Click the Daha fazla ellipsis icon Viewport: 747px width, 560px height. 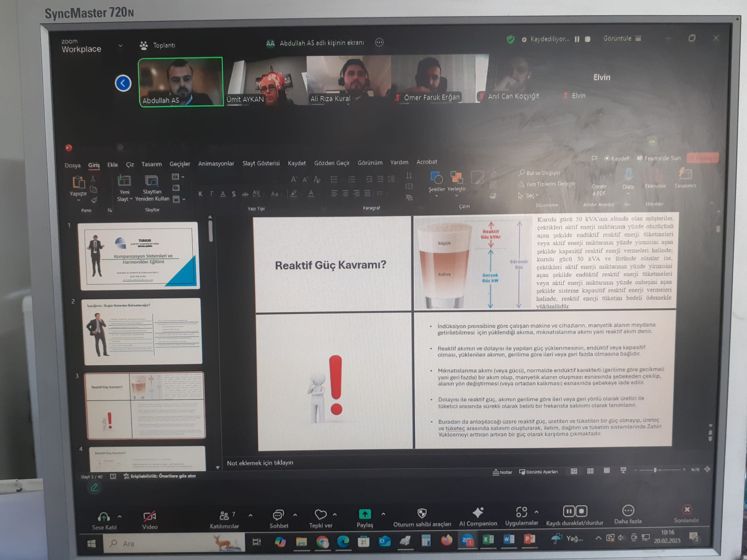point(628,510)
